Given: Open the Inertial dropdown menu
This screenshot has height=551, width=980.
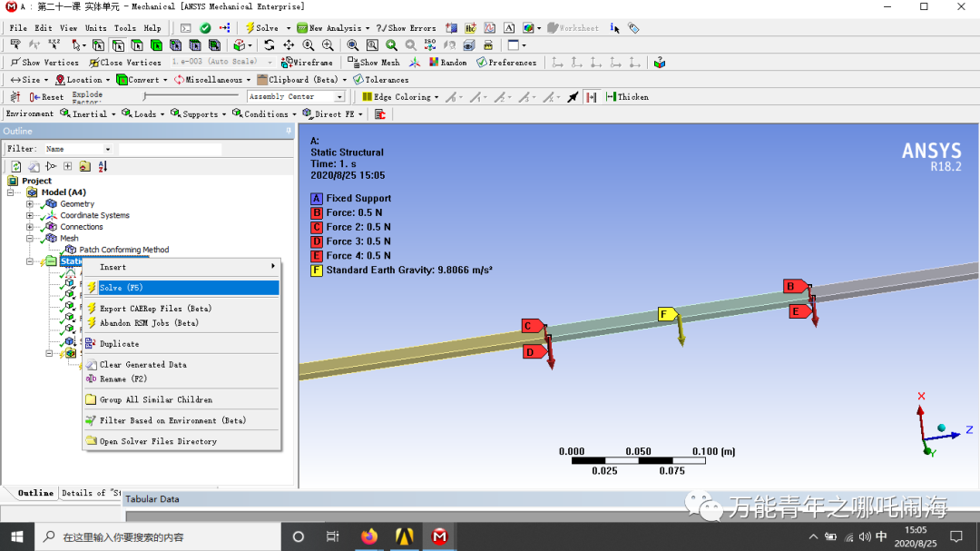Looking at the screenshot, I should tap(88, 113).
